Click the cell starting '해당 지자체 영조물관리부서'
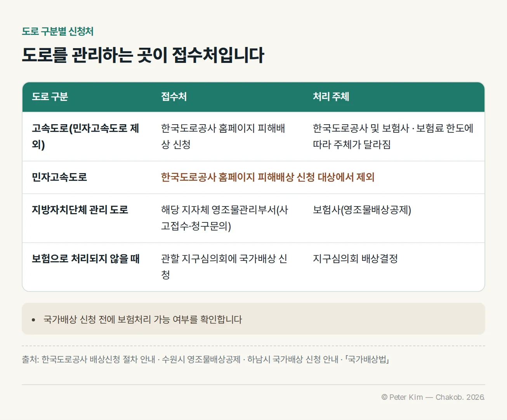Screen dimensions: 507x420 (225, 218)
